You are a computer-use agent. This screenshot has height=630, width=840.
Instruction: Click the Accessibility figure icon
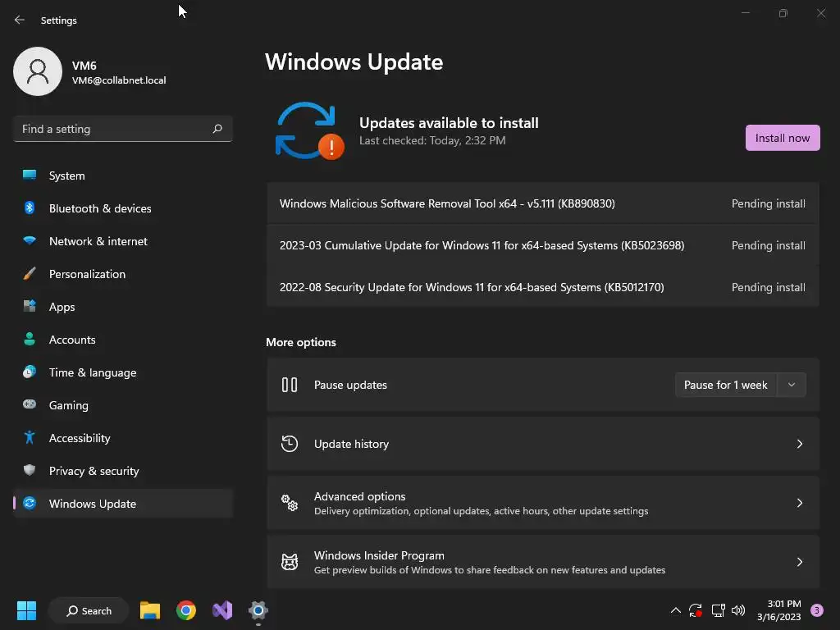click(x=30, y=438)
